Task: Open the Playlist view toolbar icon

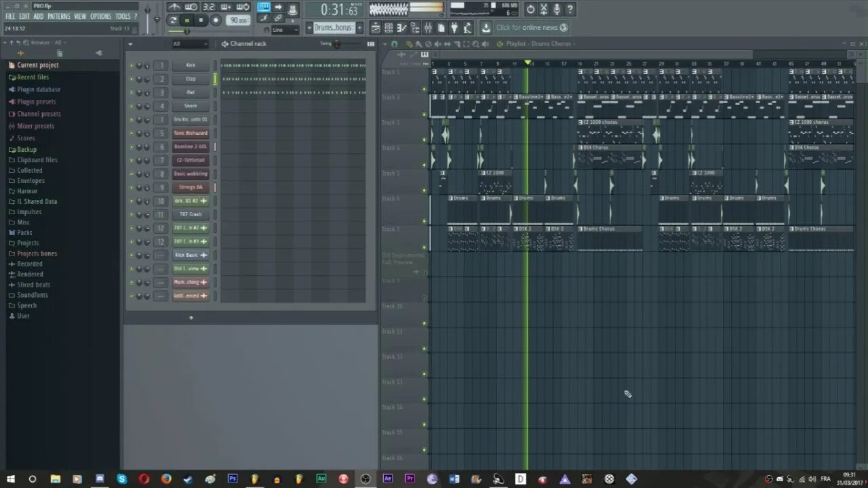Action: (x=375, y=28)
